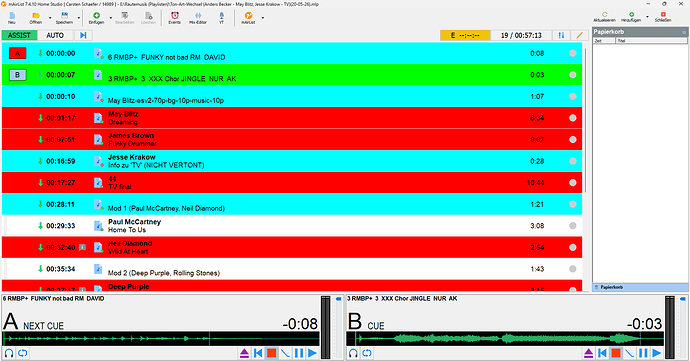Click the VT voice track microphone icon

[221, 16]
